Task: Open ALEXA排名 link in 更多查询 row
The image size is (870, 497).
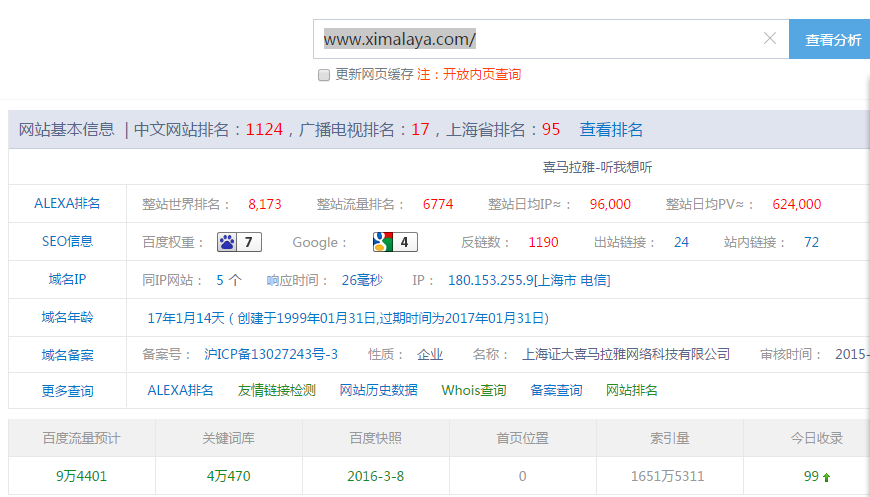Action: coord(180,390)
